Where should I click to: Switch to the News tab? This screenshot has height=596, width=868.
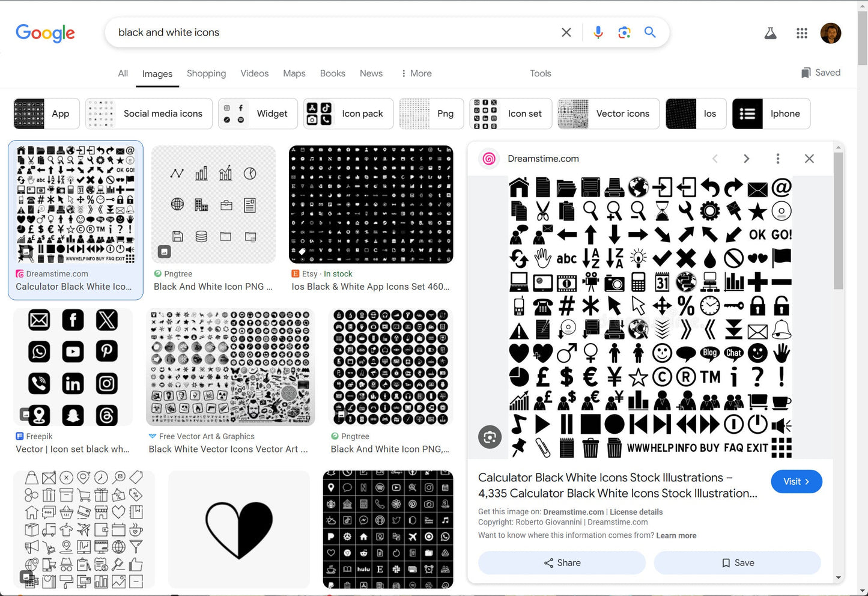coord(371,73)
